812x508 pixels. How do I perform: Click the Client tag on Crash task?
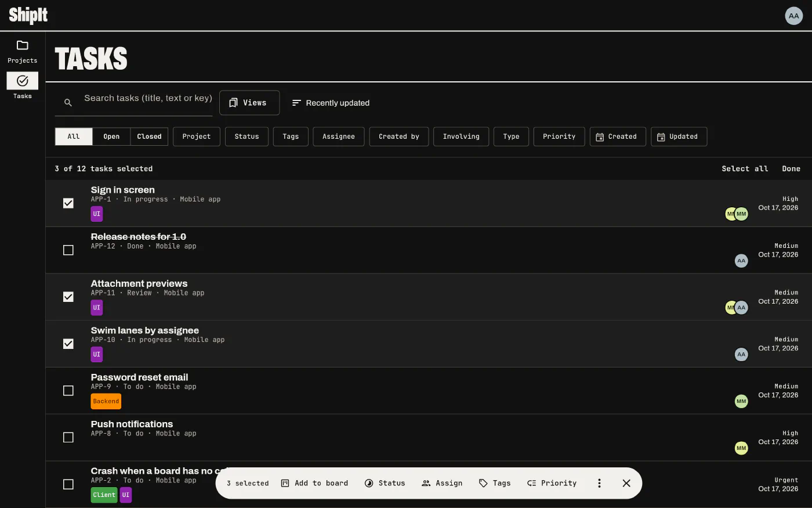(104, 495)
